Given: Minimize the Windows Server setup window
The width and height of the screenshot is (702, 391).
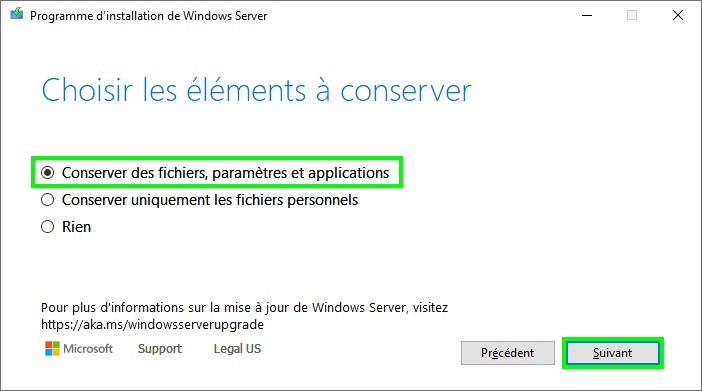Looking at the screenshot, I should pyautogui.click(x=587, y=16).
